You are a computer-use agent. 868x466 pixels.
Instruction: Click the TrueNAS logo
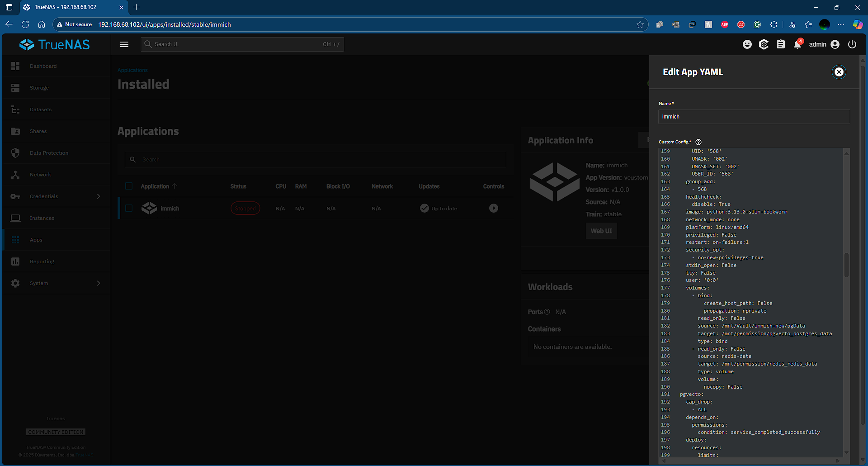55,44
